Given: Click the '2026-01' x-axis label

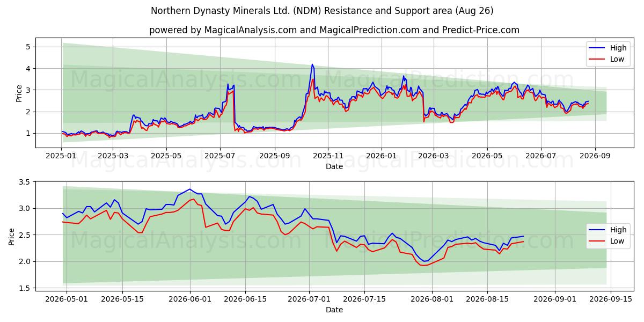Looking at the screenshot, I should (x=382, y=156).
